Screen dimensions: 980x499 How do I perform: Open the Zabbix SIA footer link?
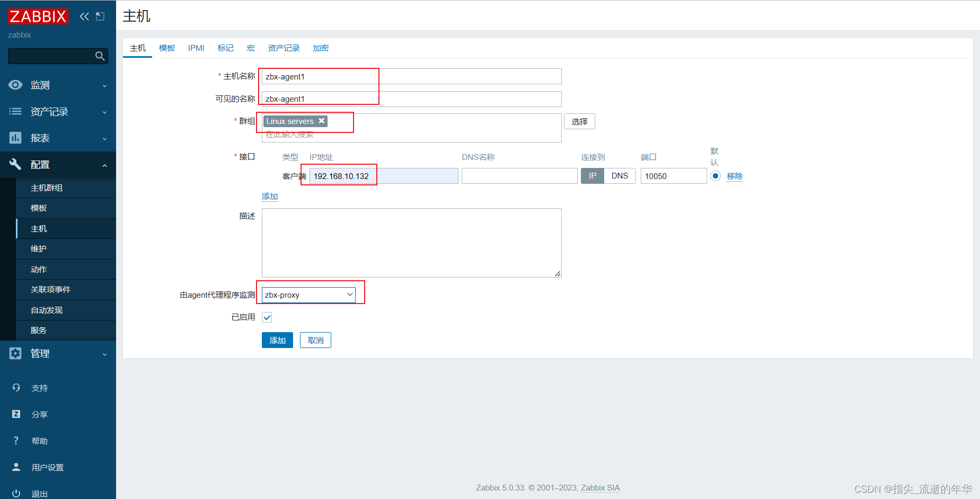point(600,488)
